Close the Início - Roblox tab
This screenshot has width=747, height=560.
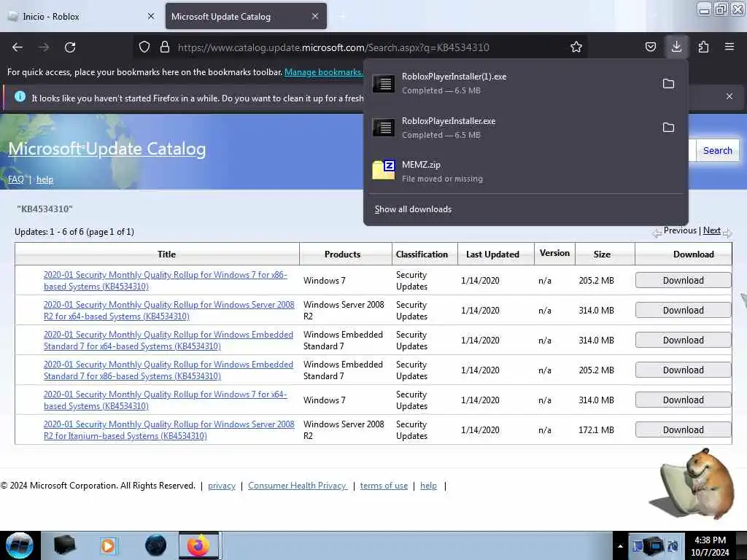[151, 16]
